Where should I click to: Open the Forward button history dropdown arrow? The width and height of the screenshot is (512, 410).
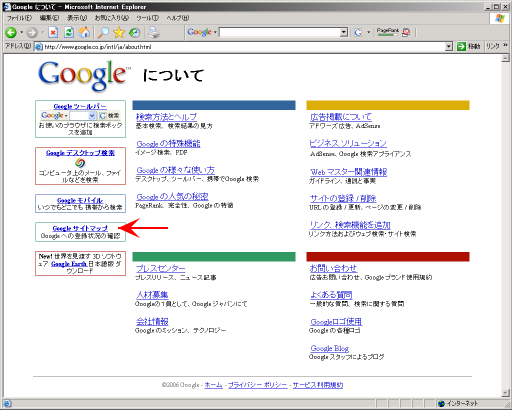[42, 32]
